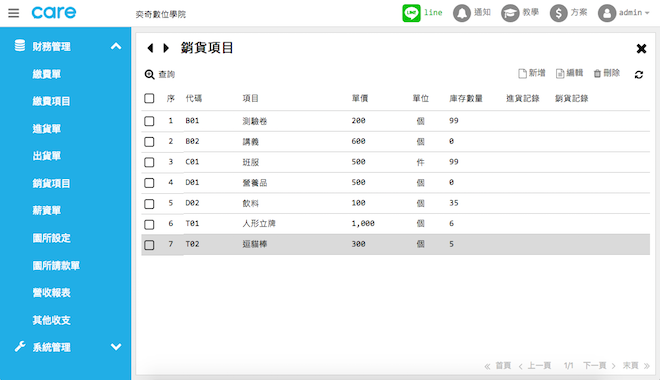The image size is (660, 380).
Task: Open 園所請款單 in the sidebar
Action: tap(56, 266)
